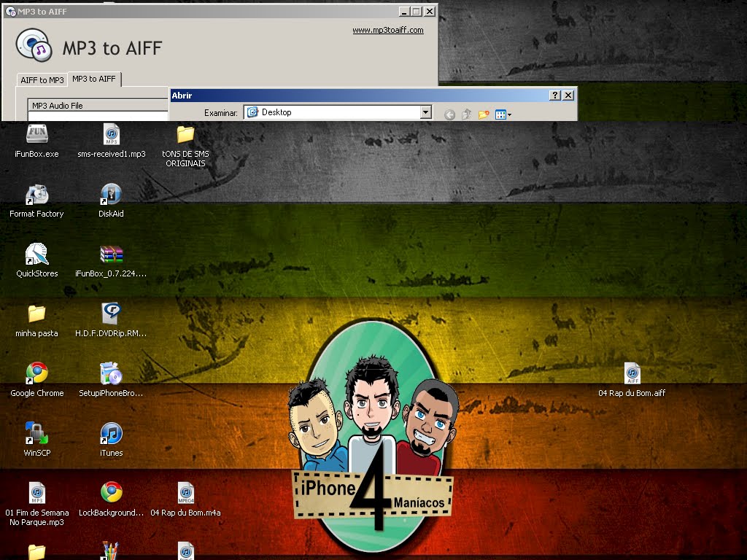Create a new folder in Abrir dialog

pyautogui.click(x=484, y=114)
